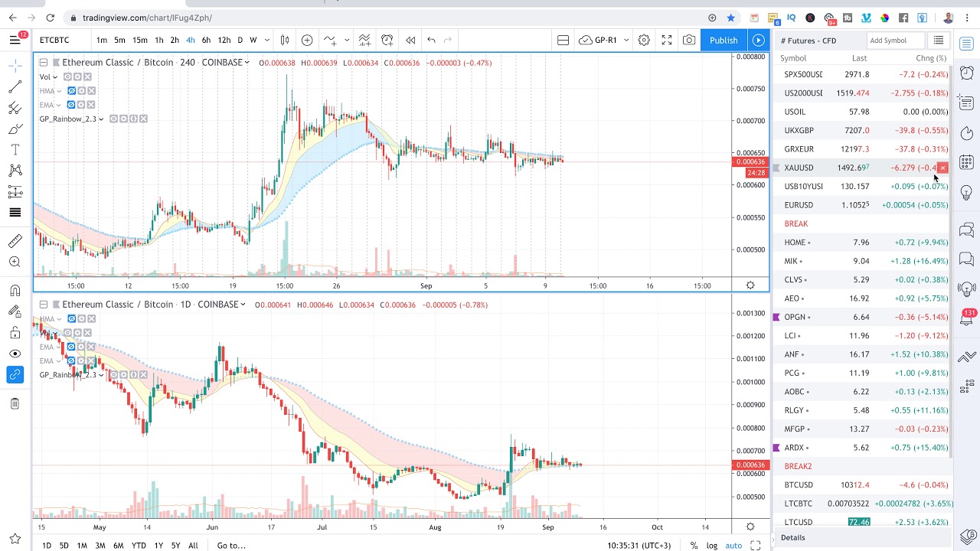Screen dimensions: 980x551
Task: Select the 4h timeframe
Action: click(190, 40)
